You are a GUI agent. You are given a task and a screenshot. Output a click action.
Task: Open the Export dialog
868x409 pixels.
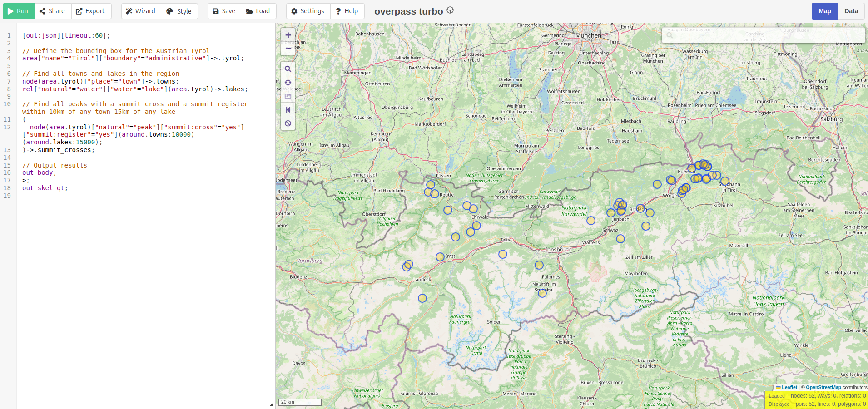click(90, 11)
